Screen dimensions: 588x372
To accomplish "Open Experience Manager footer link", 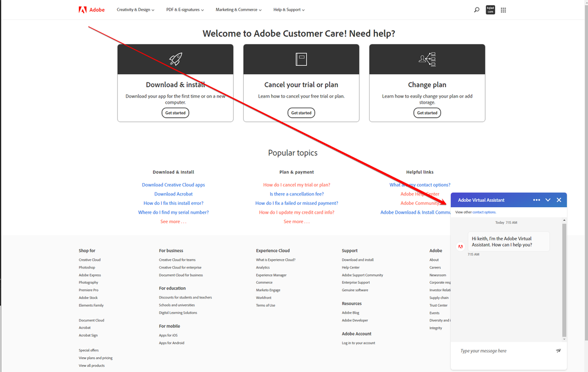I will point(271,275).
